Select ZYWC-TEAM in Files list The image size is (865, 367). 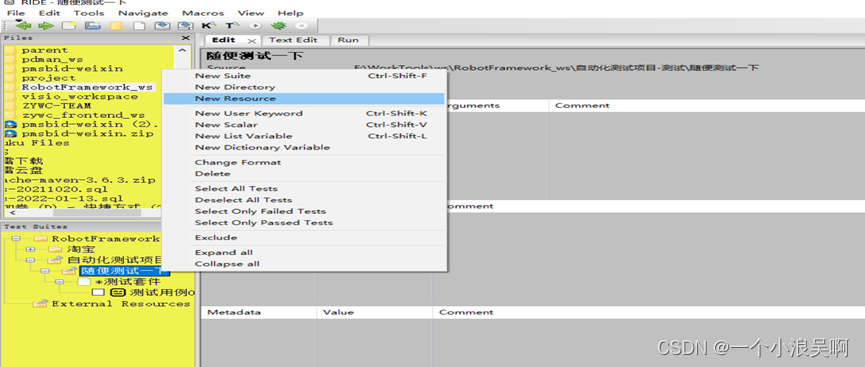pos(57,105)
